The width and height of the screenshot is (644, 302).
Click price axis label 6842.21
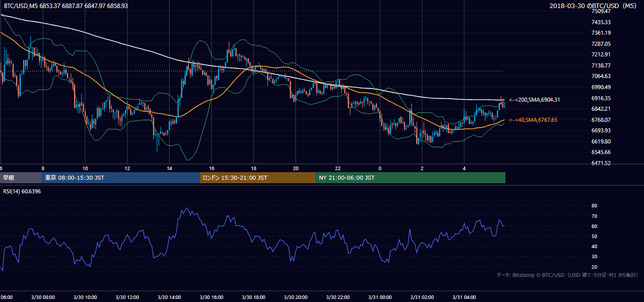601,109
